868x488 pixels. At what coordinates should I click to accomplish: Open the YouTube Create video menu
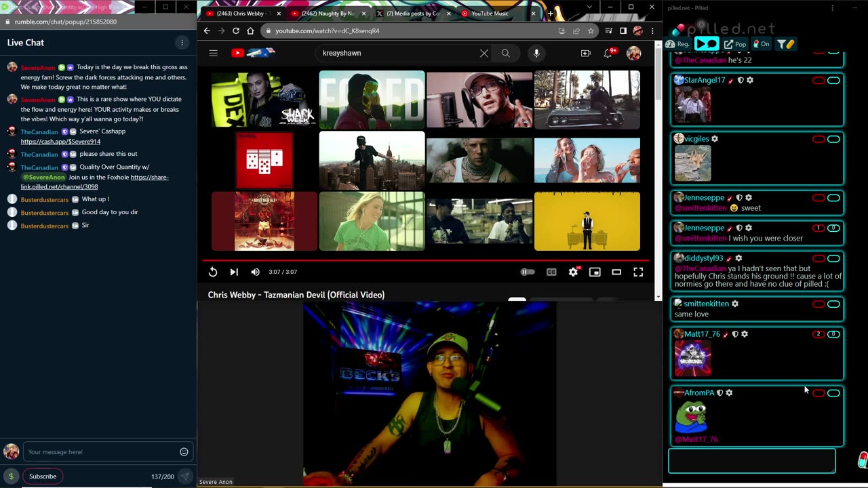coord(586,53)
